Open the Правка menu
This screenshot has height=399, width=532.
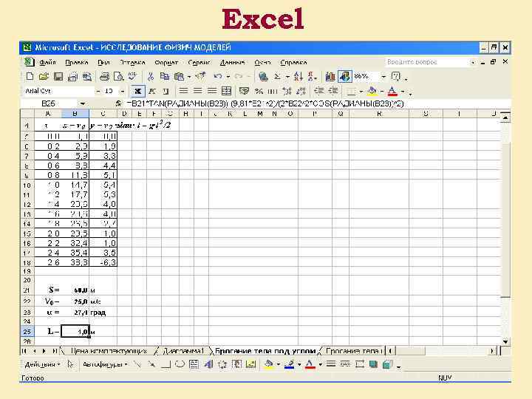pyautogui.click(x=77, y=62)
